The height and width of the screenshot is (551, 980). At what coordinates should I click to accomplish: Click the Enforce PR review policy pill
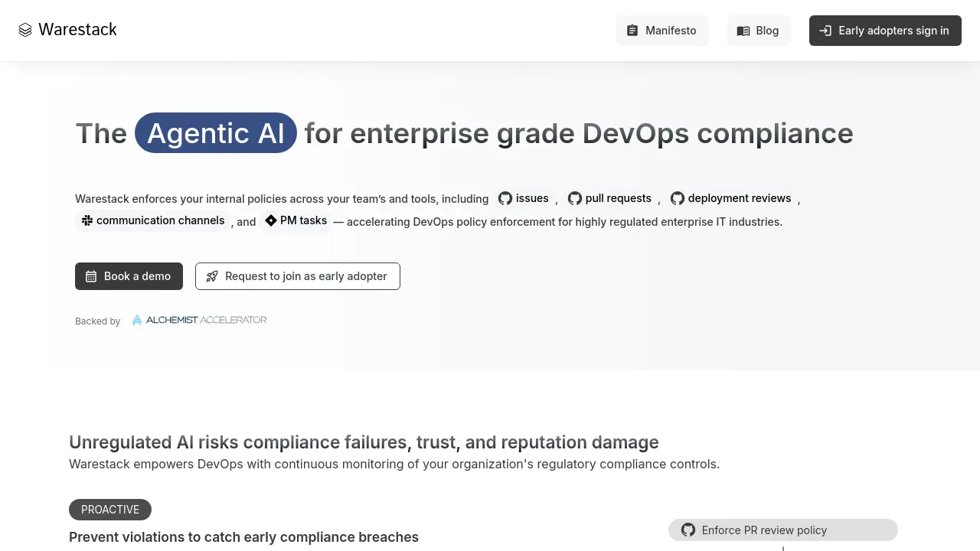pyautogui.click(x=782, y=530)
